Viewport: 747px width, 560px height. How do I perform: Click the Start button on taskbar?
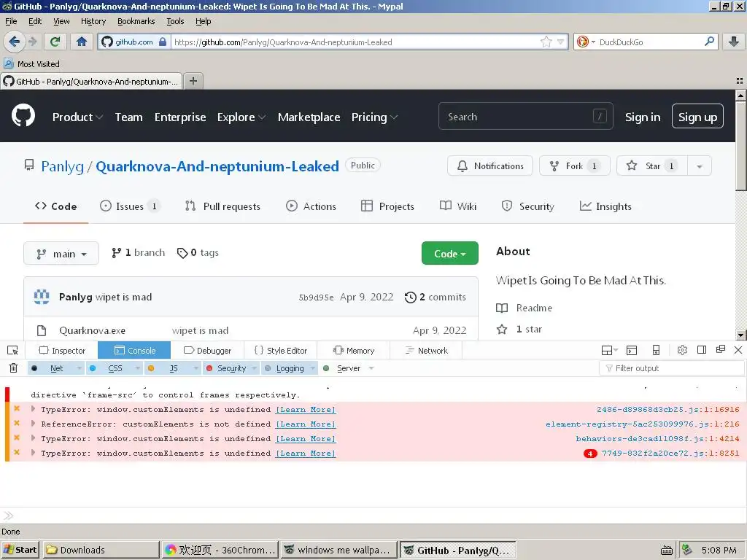tap(20, 550)
